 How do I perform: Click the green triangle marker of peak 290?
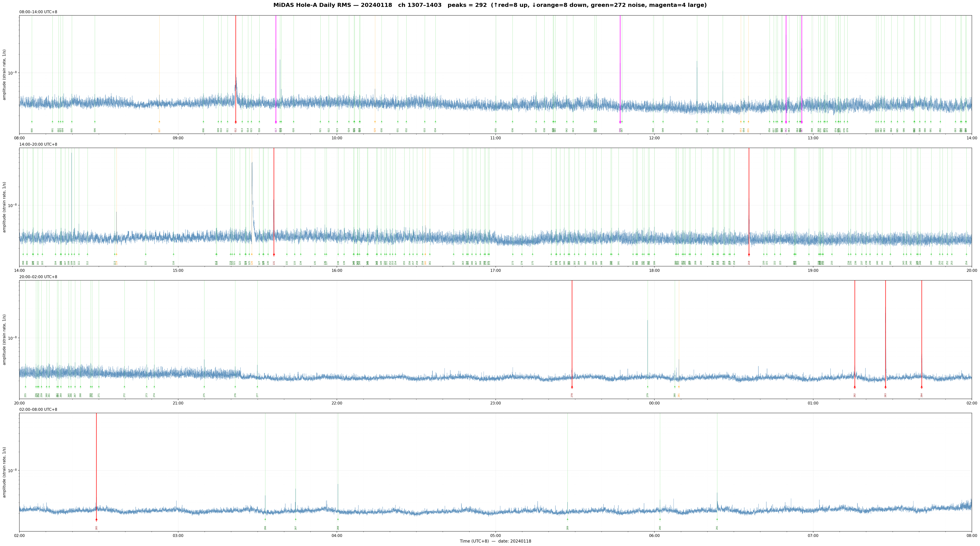pos(660,519)
